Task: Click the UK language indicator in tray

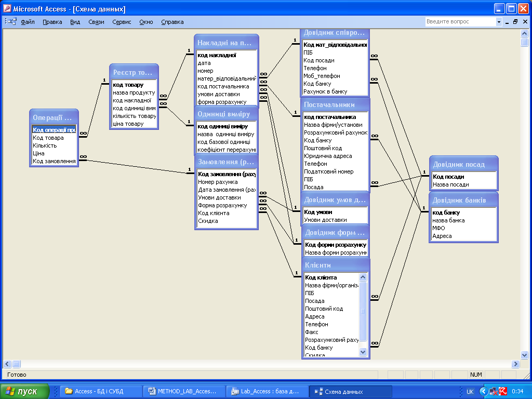Action: (470, 392)
